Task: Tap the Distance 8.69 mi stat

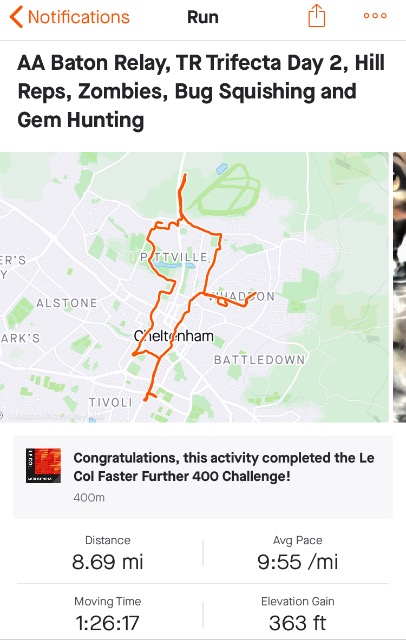Action: coord(108,553)
